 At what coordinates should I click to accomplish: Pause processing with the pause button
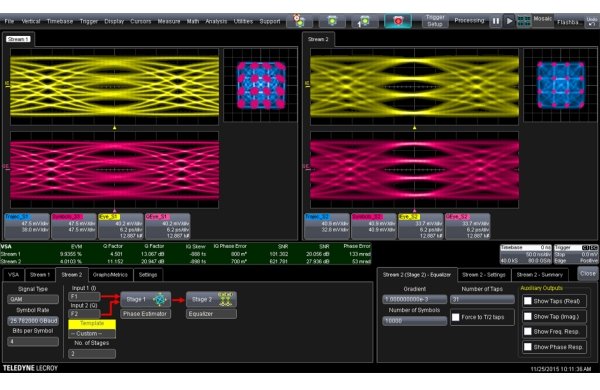[x=496, y=21]
